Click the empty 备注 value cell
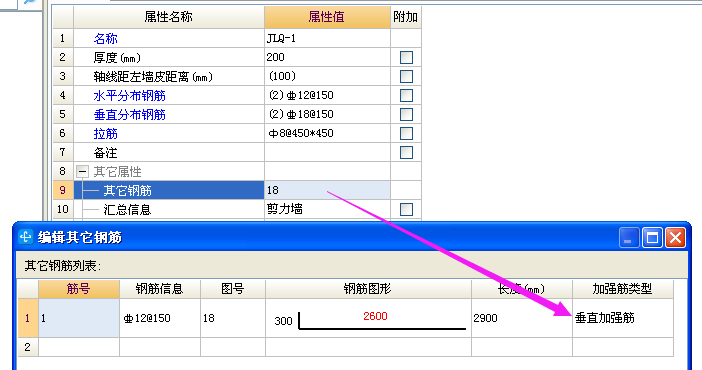 point(327,152)
